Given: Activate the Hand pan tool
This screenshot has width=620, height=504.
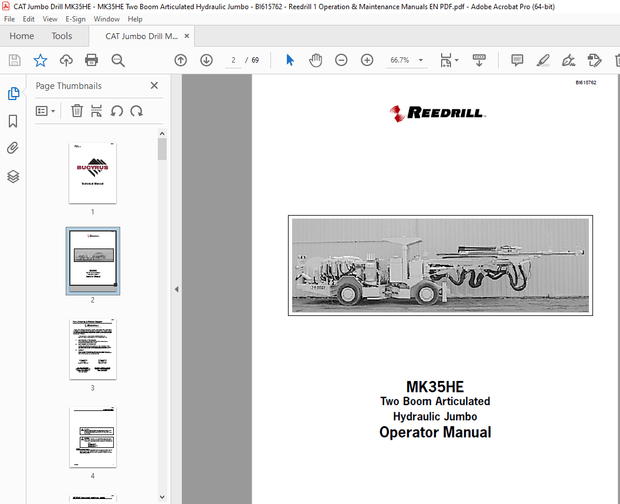Looking at the screenshot, I should pyautogui.click(x=316, y=60).
